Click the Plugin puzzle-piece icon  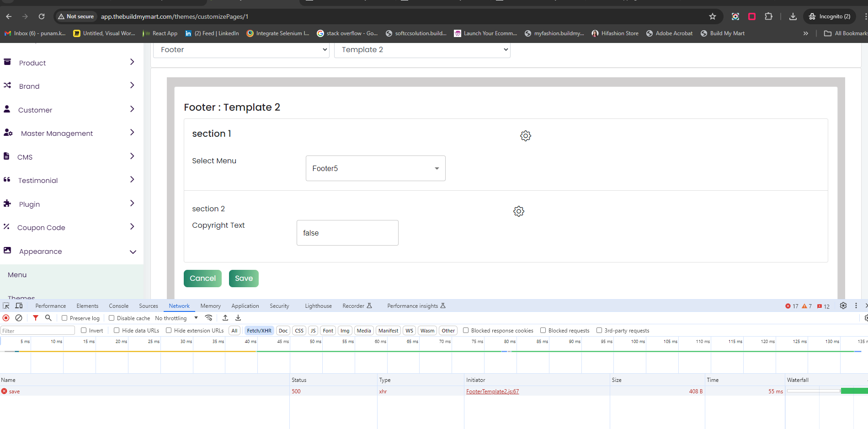pyautogui.click(x=7, y=204)
